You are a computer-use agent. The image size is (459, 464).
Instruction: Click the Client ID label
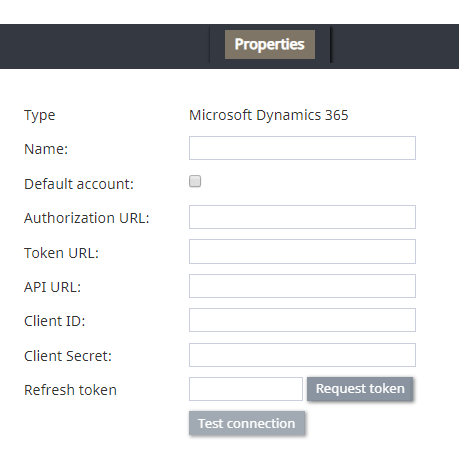pos(55,321)
